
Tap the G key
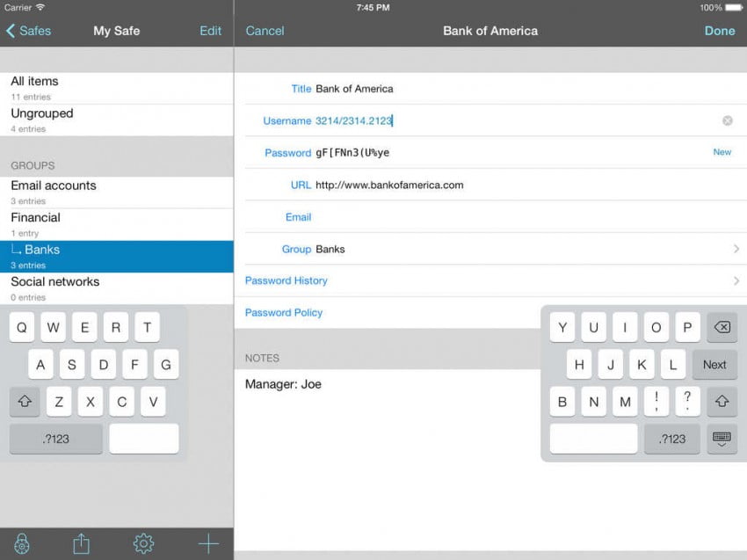(166, 365)
